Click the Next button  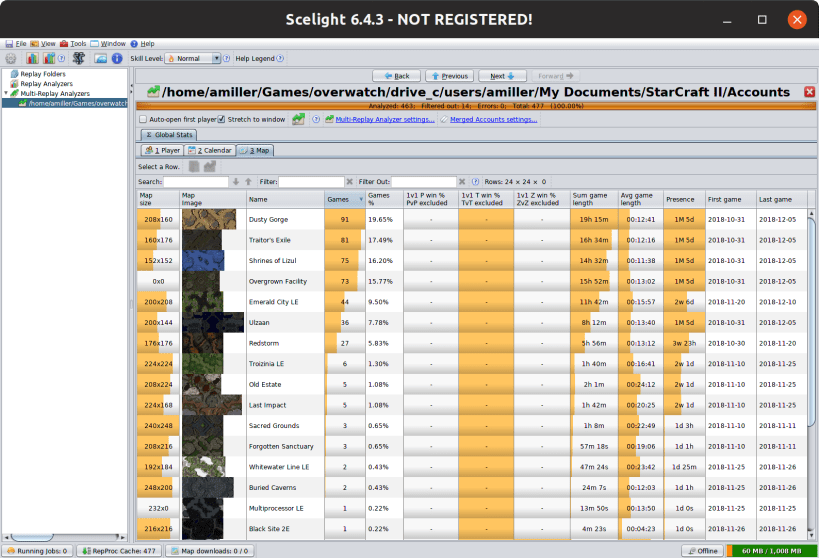pyautogui.click(x=502, y=76)
